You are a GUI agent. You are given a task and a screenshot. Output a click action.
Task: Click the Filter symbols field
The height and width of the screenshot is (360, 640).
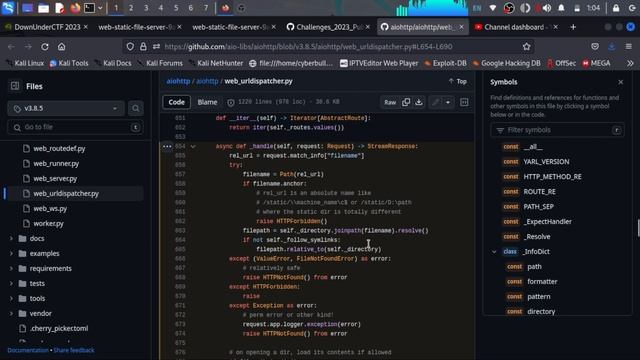tap(558, 130)
